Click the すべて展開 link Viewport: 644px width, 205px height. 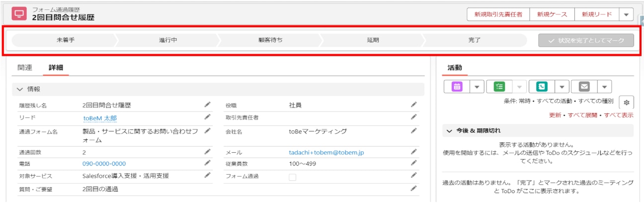tap(583, 115)
